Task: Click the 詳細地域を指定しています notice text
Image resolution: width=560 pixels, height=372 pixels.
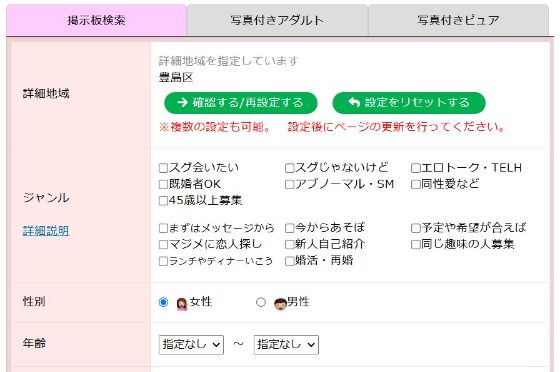Action: pos(229,61)
